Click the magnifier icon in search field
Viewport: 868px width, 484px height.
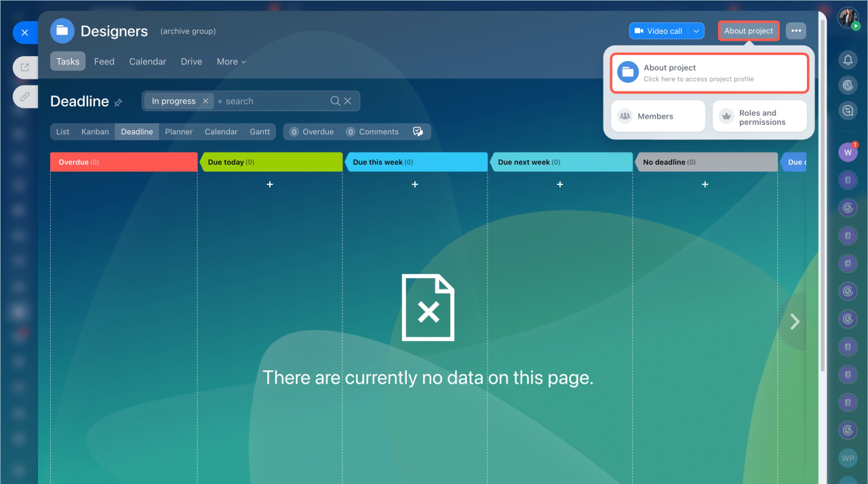tap(335, 101)
